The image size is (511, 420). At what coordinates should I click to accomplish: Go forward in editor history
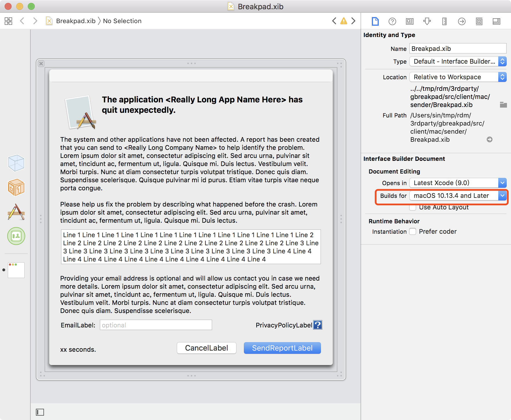tap(35, 21)
